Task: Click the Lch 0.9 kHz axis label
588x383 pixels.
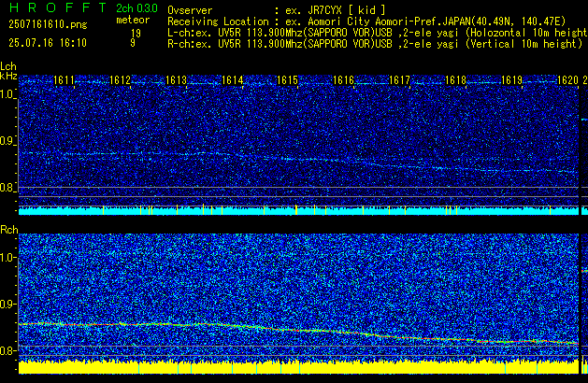Action: coord(7,141)
